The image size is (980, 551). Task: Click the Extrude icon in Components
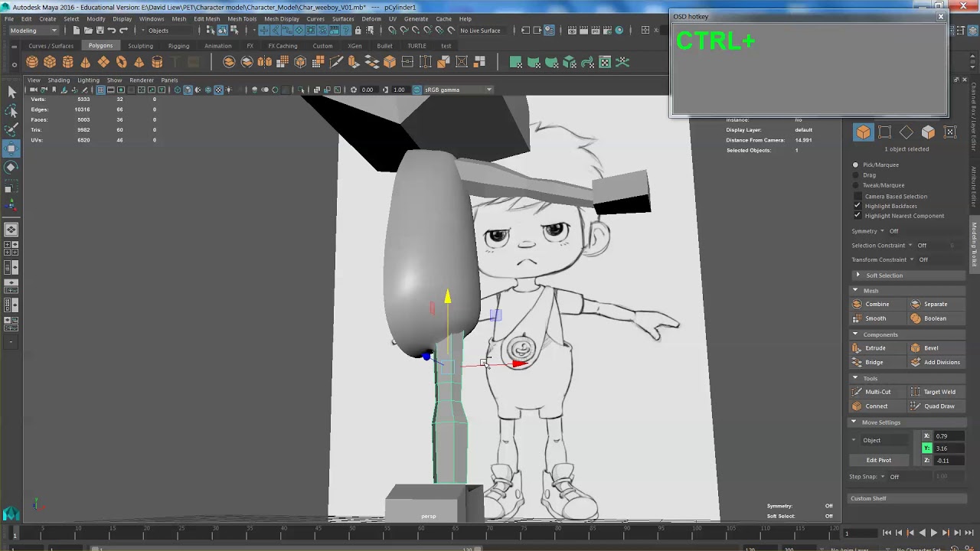pos(857,348)
